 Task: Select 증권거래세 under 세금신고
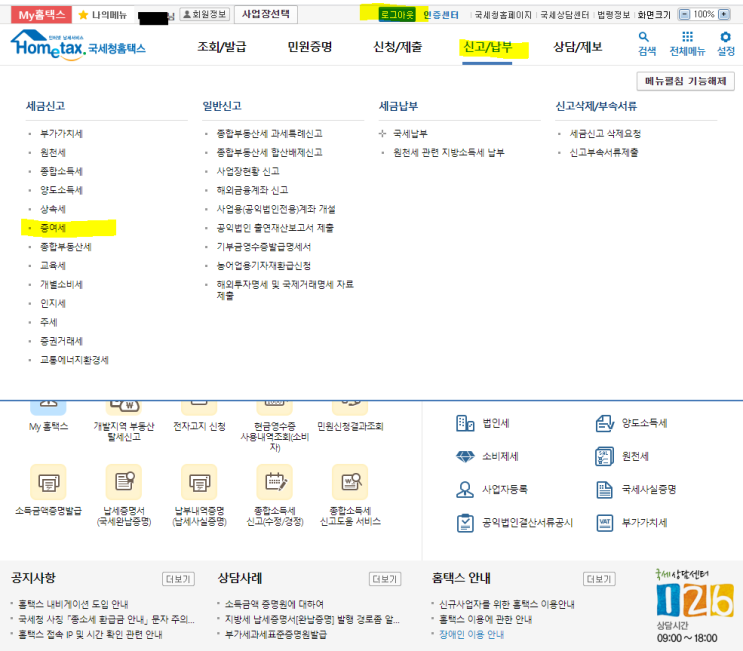click(x=62, y=341)
